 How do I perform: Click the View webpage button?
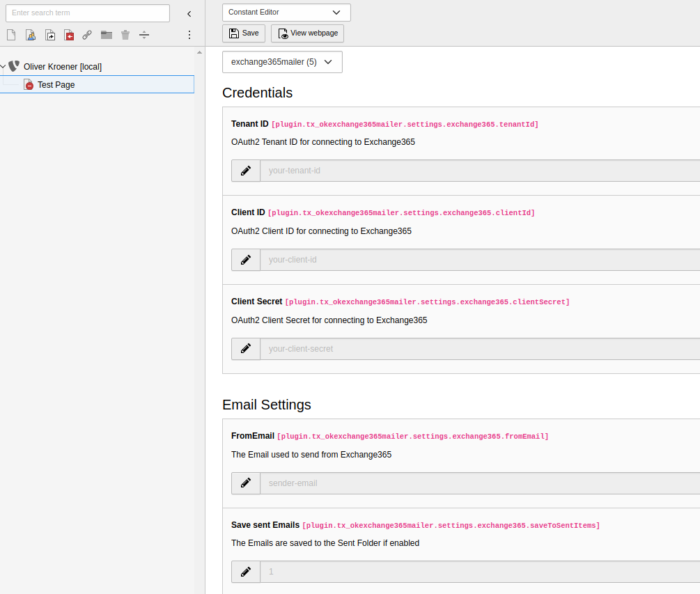coord(307,33)
